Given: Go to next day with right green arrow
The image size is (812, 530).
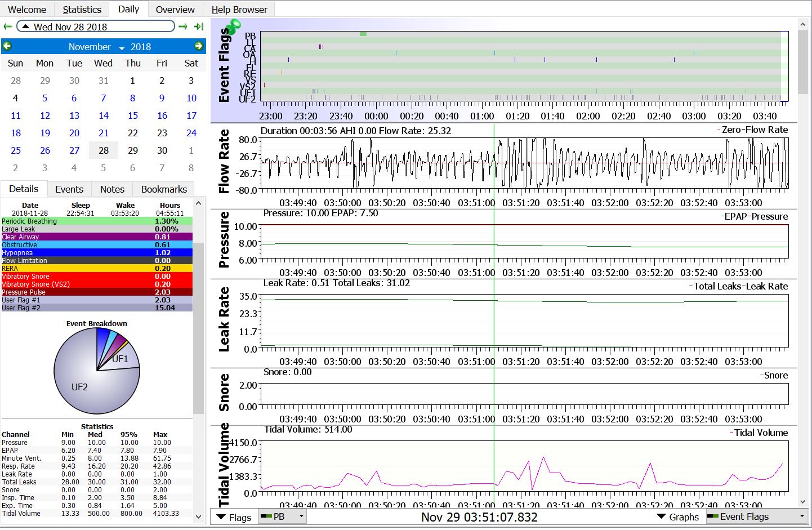Looking at the screenshot, I should (x=183, y=26).
